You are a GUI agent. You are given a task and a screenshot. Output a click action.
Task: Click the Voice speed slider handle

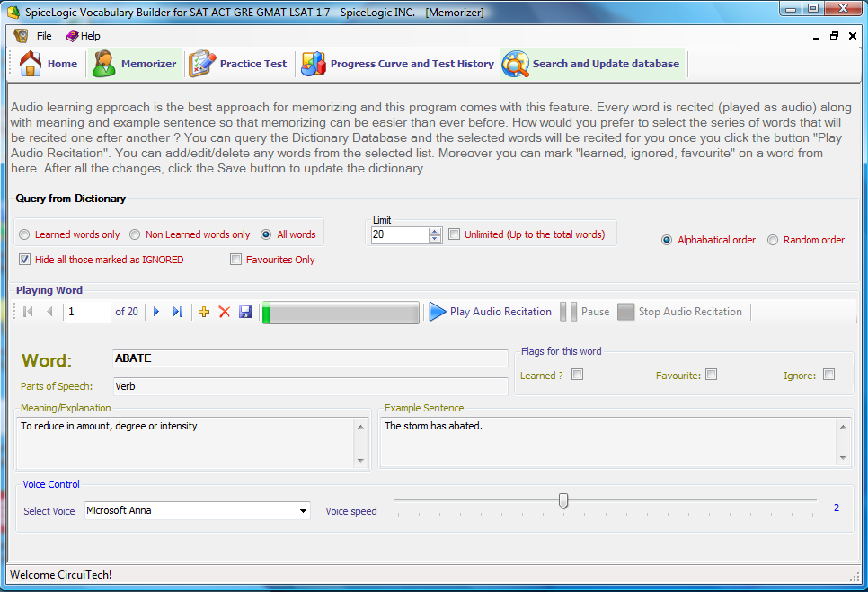click(x=563, y=500)
